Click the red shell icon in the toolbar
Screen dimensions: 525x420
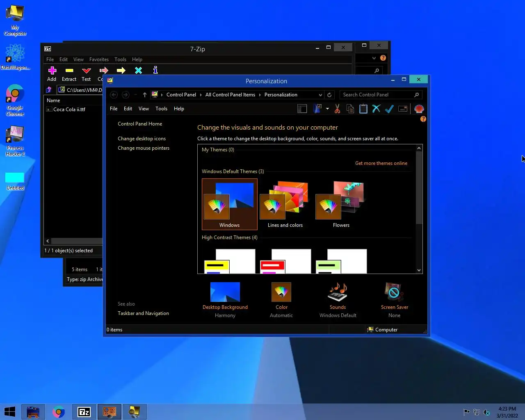click(x=419, y=109)
